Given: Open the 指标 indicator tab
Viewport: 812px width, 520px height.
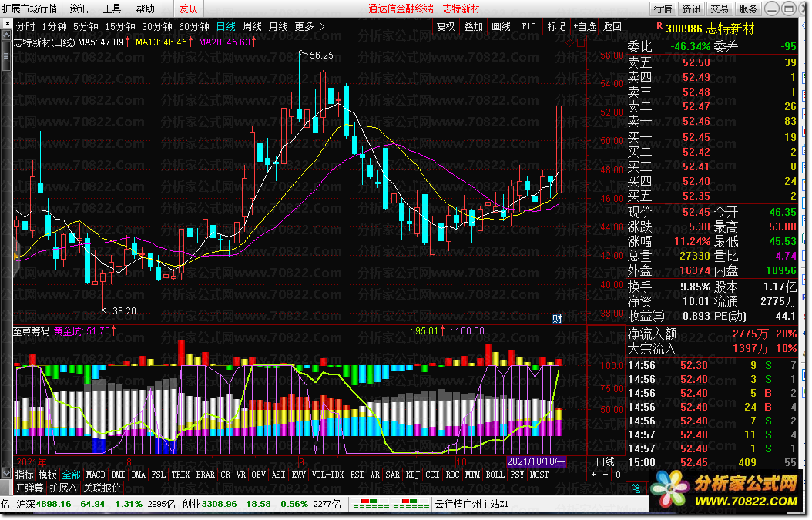Looking at the screenshot, I should coord(25,475).
